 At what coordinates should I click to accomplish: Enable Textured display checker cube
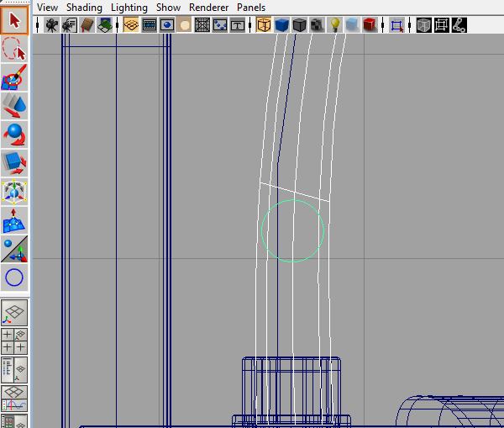point(317,25)
